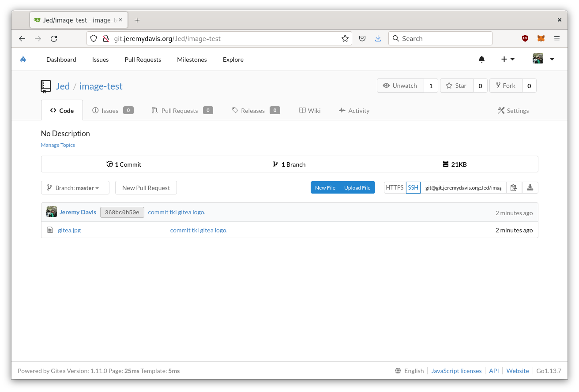Unwatch the image-test repository
Screen dimensions: 579x392
400,86
